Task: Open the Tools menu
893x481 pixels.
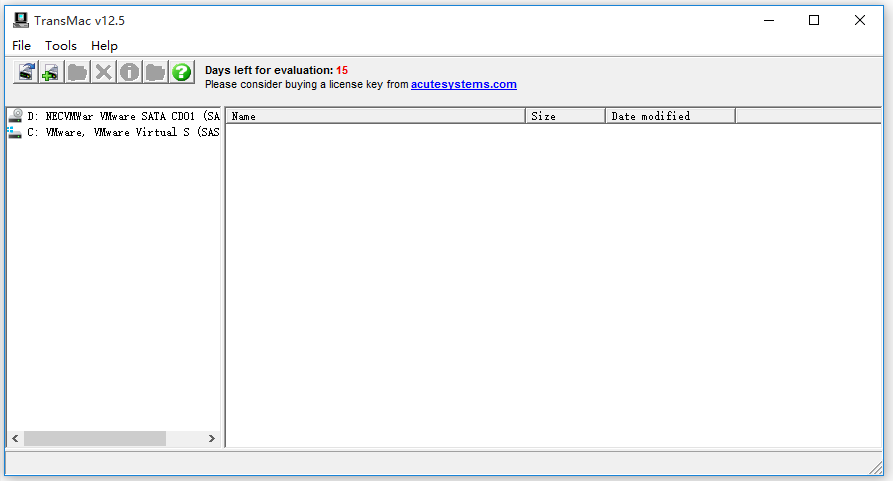Action: pyautogui.click(x=61, y=46)
